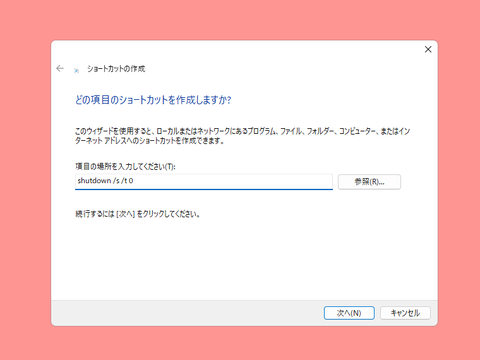Click the window title ショートカットの作成

point(116,69)
